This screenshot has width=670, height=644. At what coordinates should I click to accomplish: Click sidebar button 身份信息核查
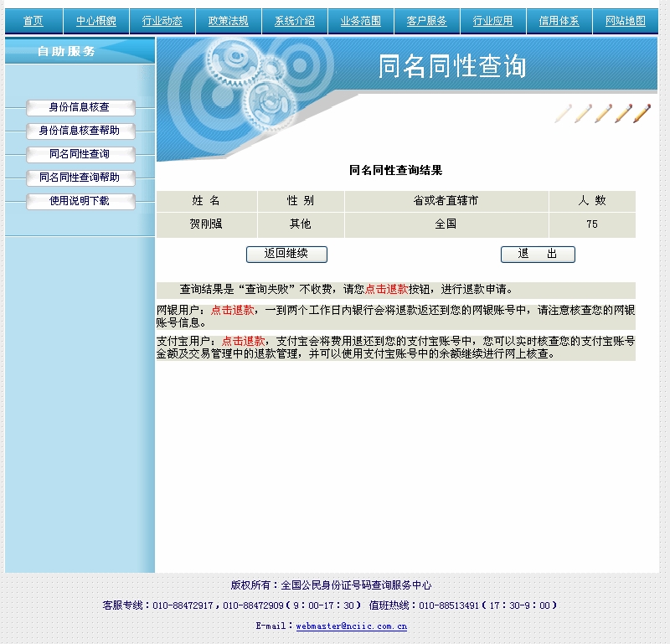80,107
